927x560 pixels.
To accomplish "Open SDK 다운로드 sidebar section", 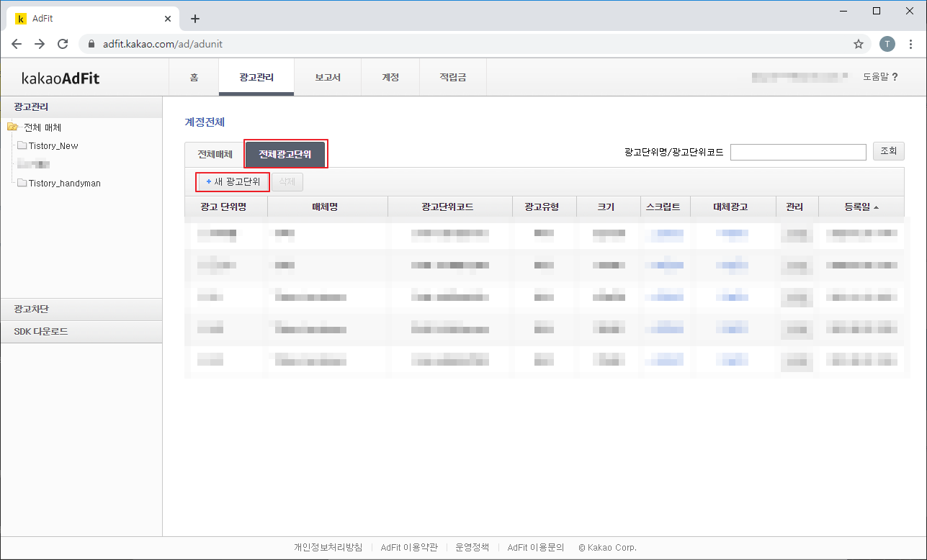I will pos(81,332).
